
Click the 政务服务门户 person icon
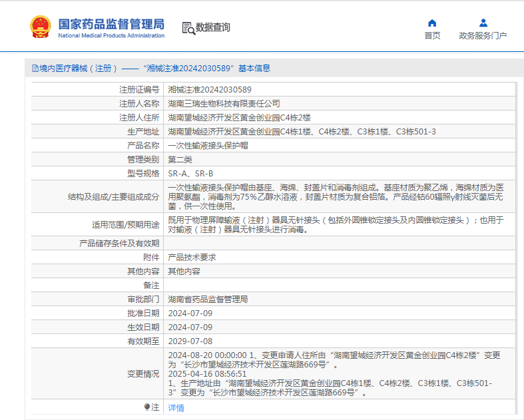483,23
